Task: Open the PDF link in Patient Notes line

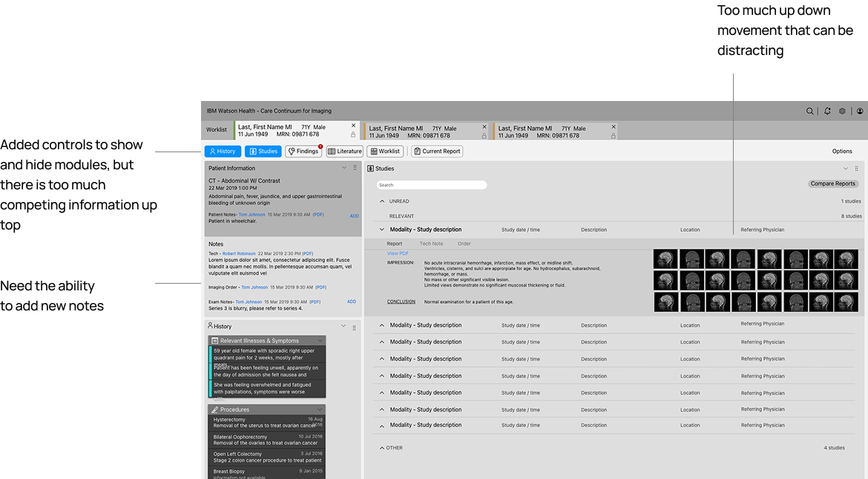Action: pos(318,215)
